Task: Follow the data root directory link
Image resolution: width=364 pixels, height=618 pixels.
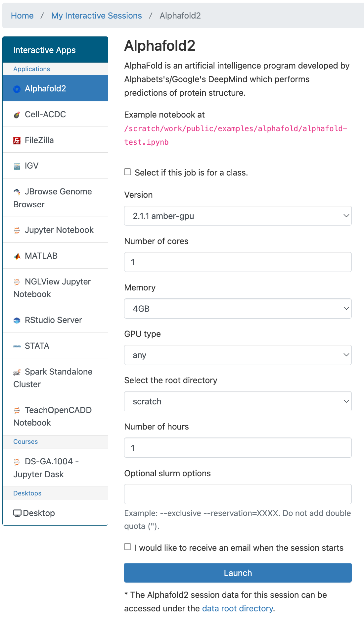Action: [238, 608]
